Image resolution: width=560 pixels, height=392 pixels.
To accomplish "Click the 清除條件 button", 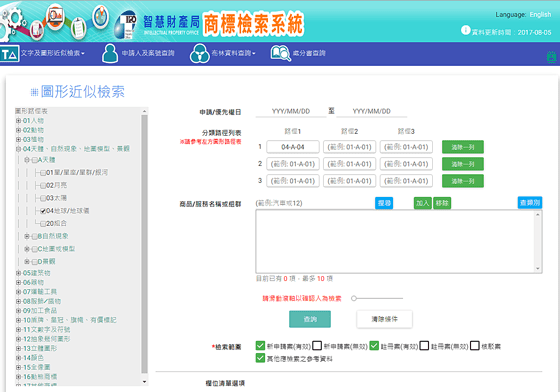I will click(384, 319).
